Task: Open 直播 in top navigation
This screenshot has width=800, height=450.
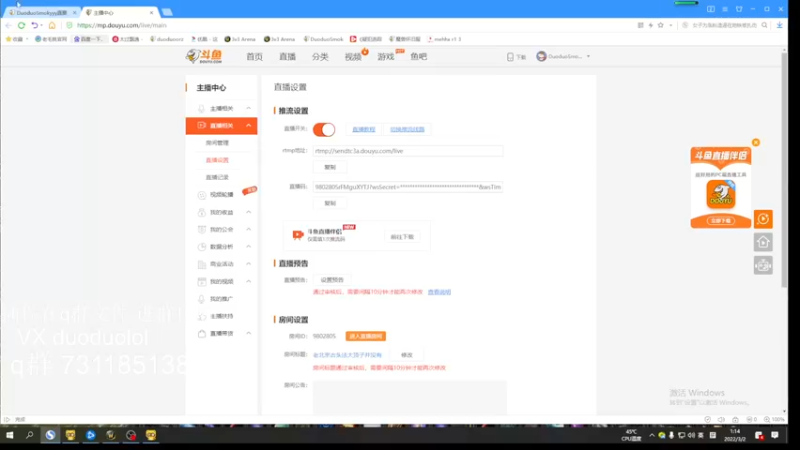Action: (287, 57)
